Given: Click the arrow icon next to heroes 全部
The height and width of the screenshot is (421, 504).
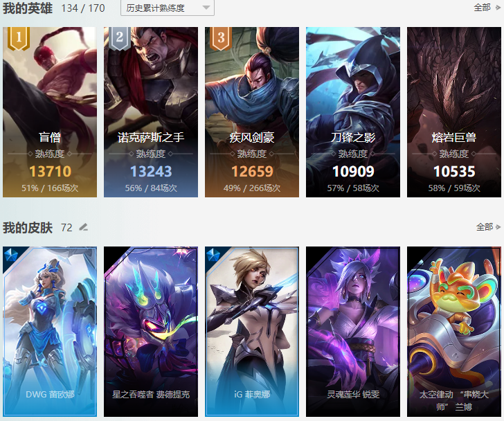Looking at the screenshot, I should pos(498,8).
